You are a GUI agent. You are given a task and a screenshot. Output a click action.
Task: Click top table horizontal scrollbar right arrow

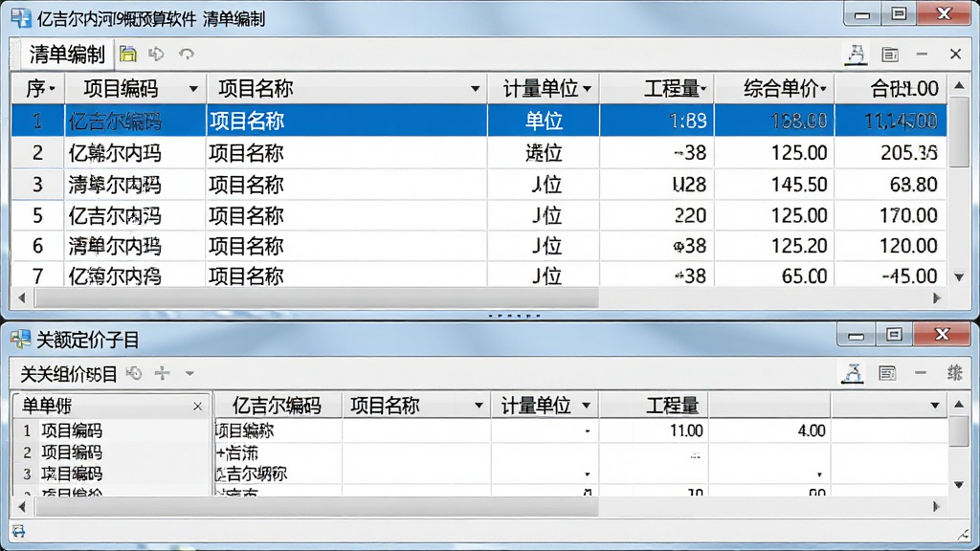(x=937, y=298)
